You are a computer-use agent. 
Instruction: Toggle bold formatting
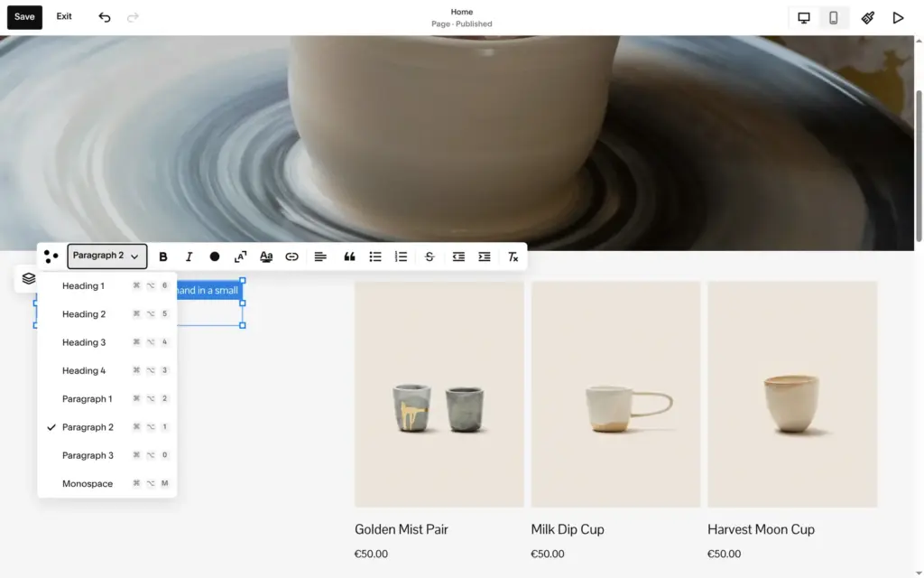pos(163,256)
